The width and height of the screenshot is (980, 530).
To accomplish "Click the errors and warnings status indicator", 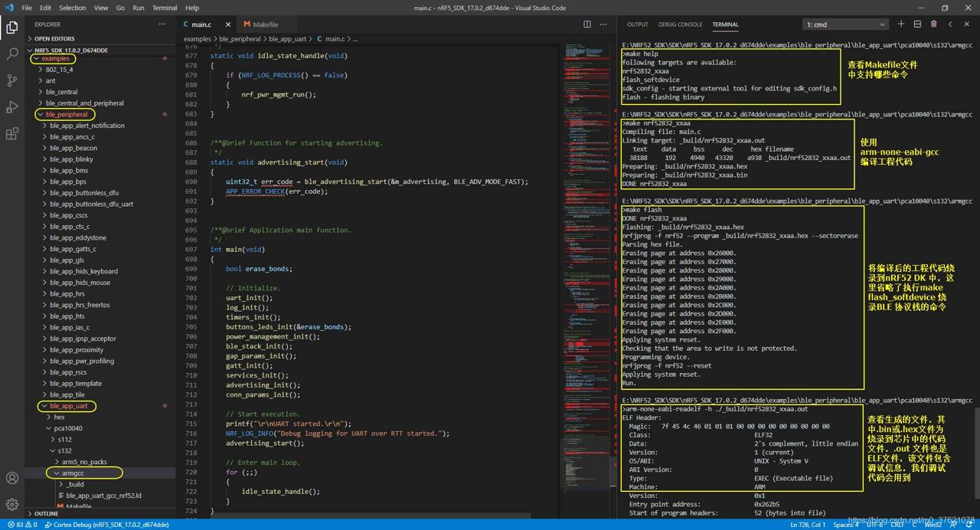I will (22, 525).
